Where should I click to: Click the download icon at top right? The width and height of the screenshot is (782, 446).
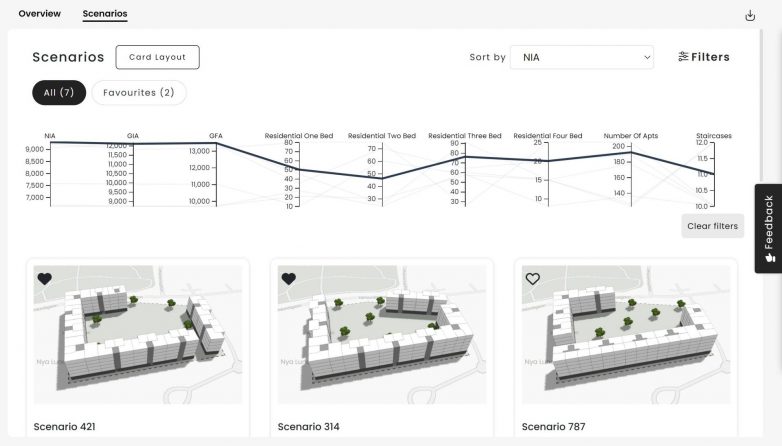pyautogui.click(x=751, y=15)
